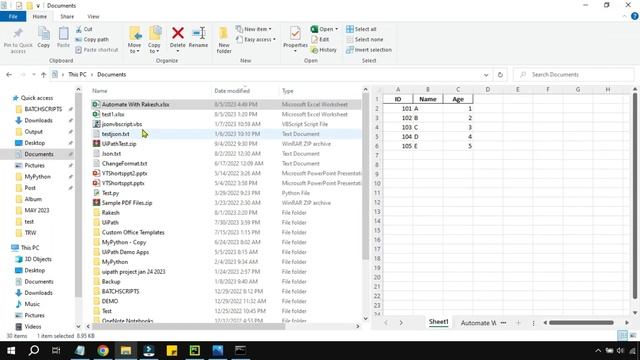
Task: Switch to the View ribbon tab
Action: click(x=93, y=16)
